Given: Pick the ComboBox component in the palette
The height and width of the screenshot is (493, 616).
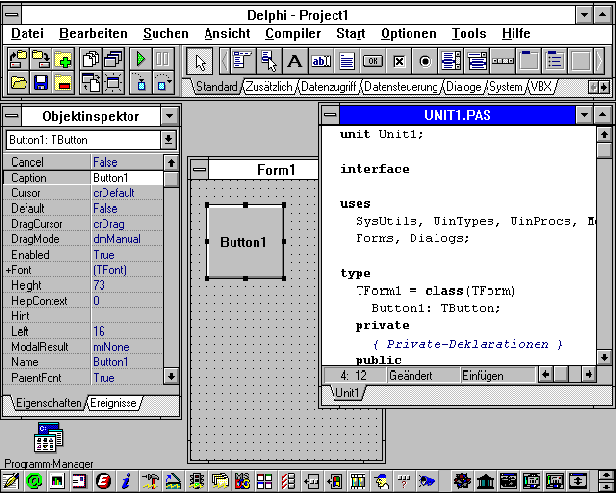Looking at the screenshot, I should point(477,61).
